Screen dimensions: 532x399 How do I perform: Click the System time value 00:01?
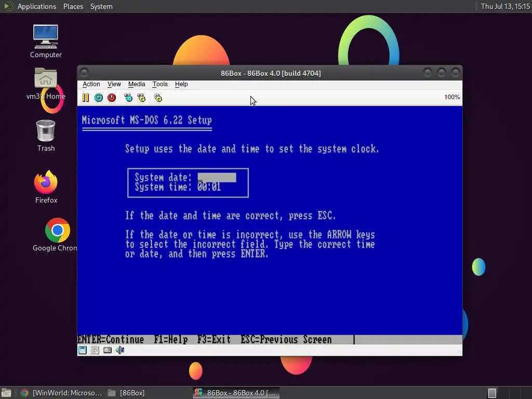(x=209, y=187)
